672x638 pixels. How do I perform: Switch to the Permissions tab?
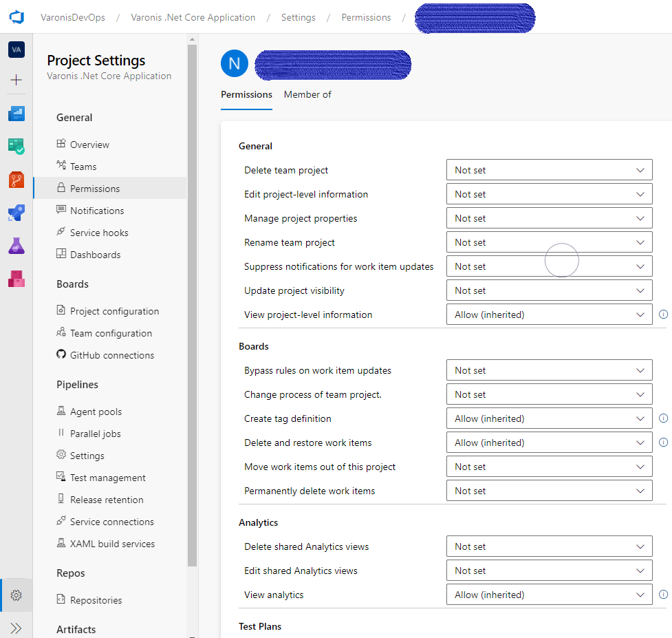pyautogui.click(x=246, y=94)
